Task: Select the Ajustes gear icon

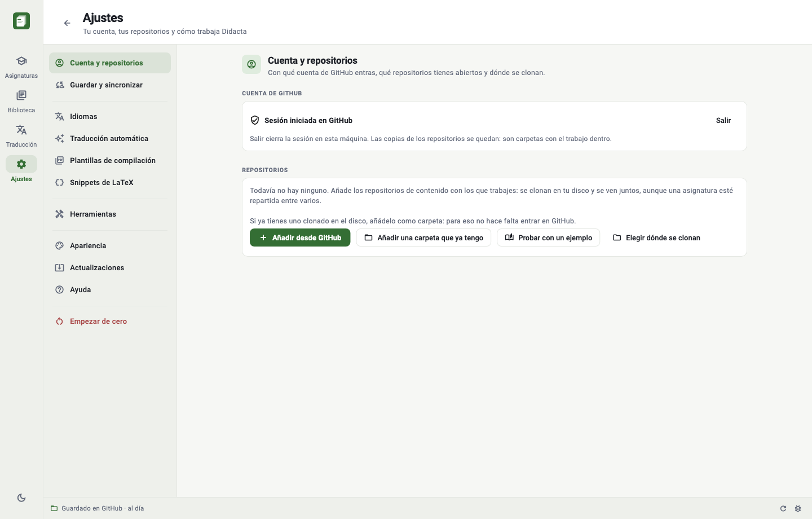Action: point(21,164)
